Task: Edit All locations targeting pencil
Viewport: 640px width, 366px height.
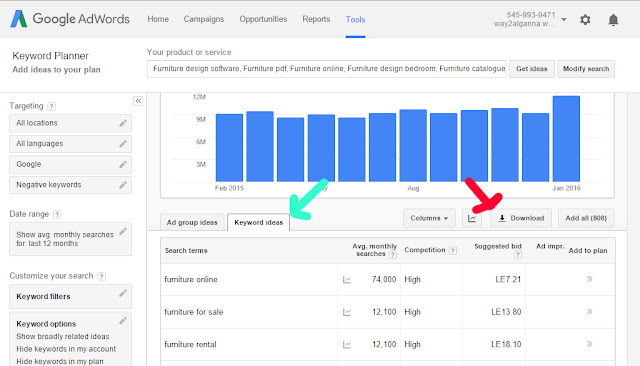Action: [123, 123]
